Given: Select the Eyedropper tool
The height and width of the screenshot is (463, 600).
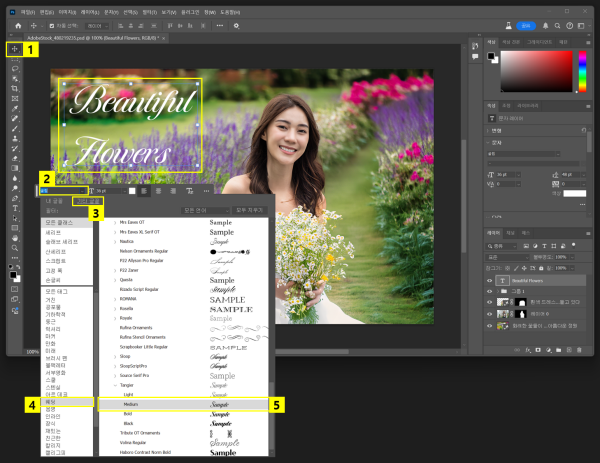Looking at the screenshot, I should 14,108.
